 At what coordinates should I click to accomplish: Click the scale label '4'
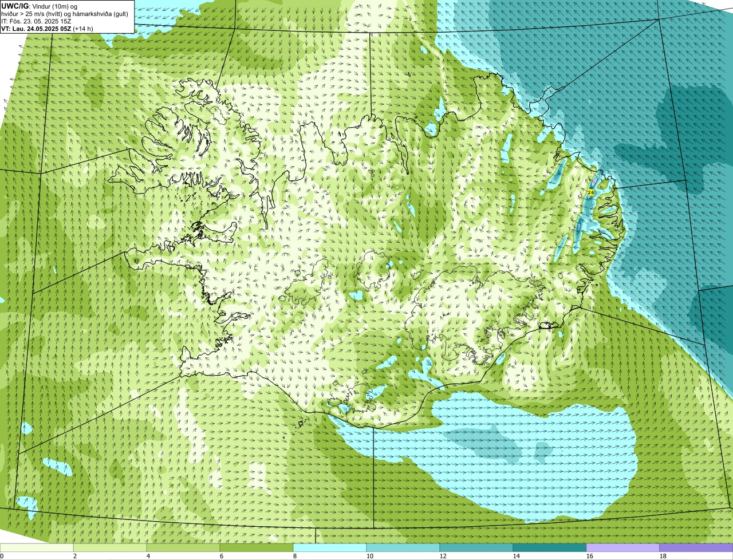pyautogui.click(x=148, y=556)
